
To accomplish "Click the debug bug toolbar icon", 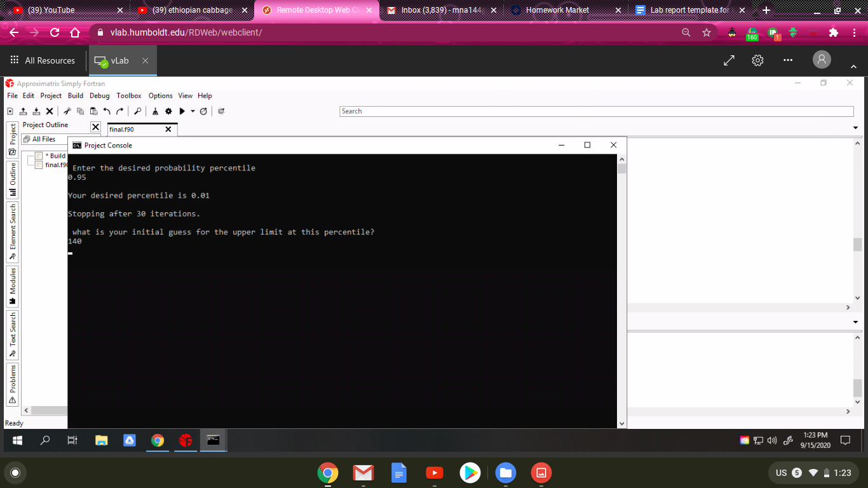I will (221, 111).
